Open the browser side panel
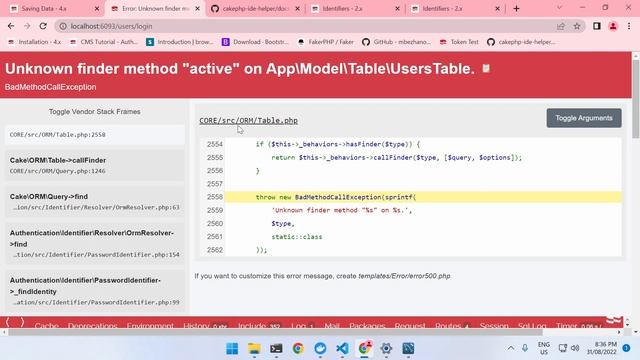The height and width of the screenshot is (360, 640). tap(597, 26)
